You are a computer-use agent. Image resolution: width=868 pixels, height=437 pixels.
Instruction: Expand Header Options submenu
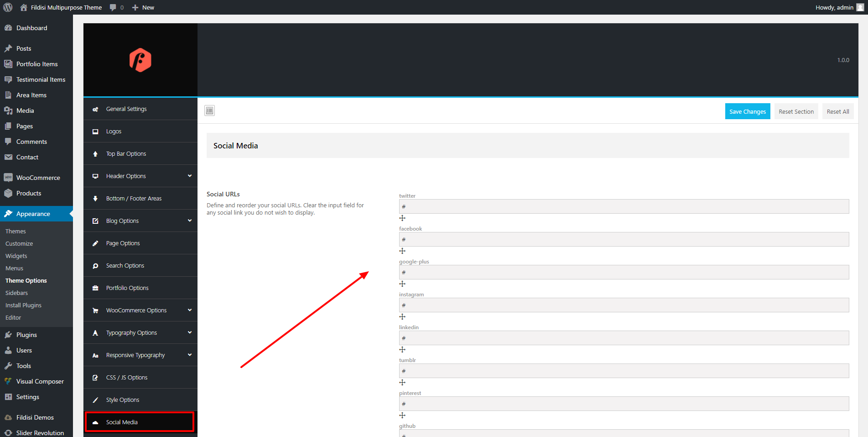[190, 176]
